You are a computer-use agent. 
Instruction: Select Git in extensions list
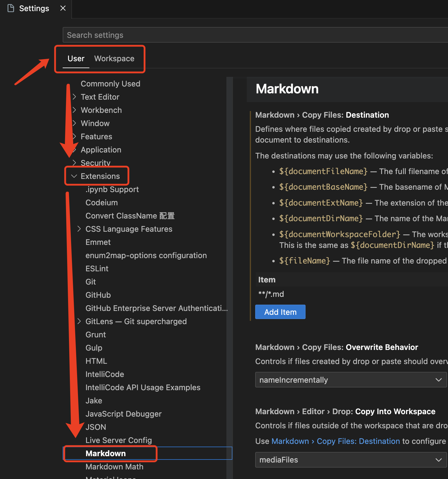tap(91, 282)
